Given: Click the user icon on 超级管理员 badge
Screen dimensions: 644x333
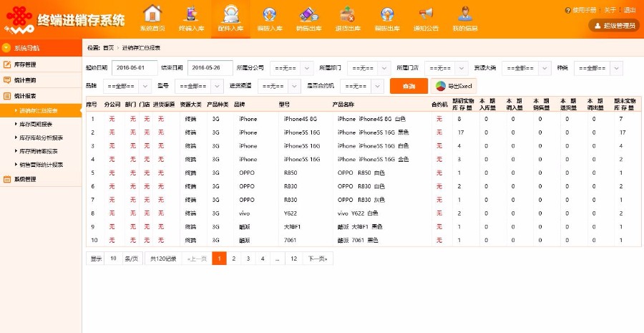Looking at the screenshot, I should 597,26.
